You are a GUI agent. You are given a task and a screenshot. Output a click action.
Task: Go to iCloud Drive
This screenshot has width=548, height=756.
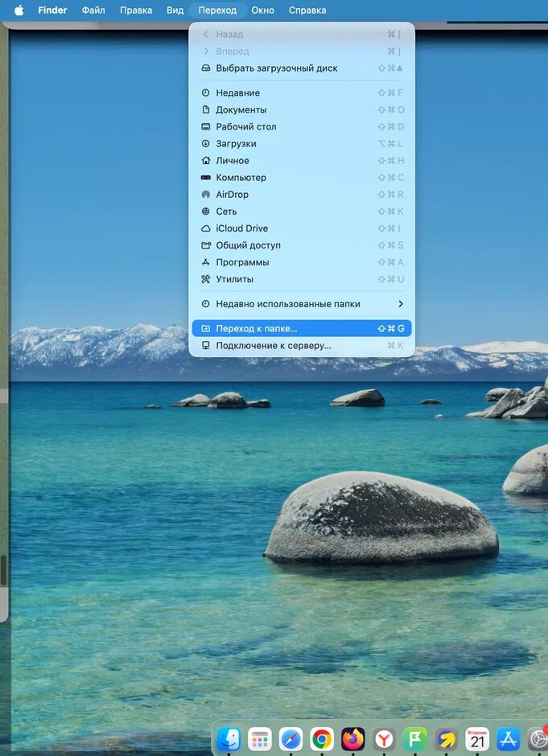coord(302,228)
